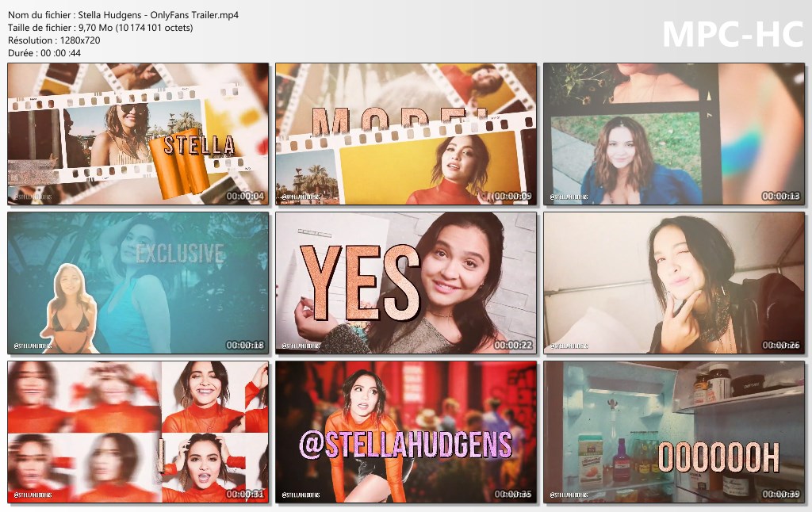This screenshot has width=812, height=512.
Task: Select the thumbnail with large 'YES' text
Action: [x=405, y=282]
